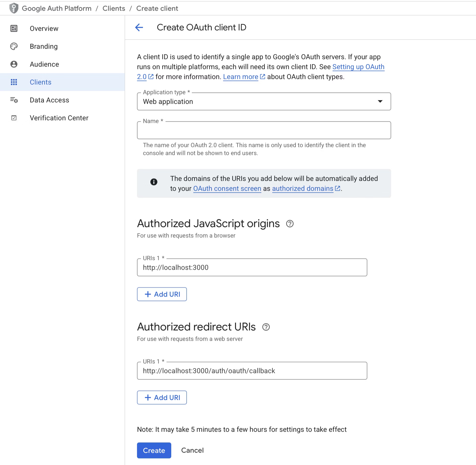This screenshot has height=465, width=476.
Task: Click the authorized domains link
Action: pyautogui.click(x=302, y=189)
